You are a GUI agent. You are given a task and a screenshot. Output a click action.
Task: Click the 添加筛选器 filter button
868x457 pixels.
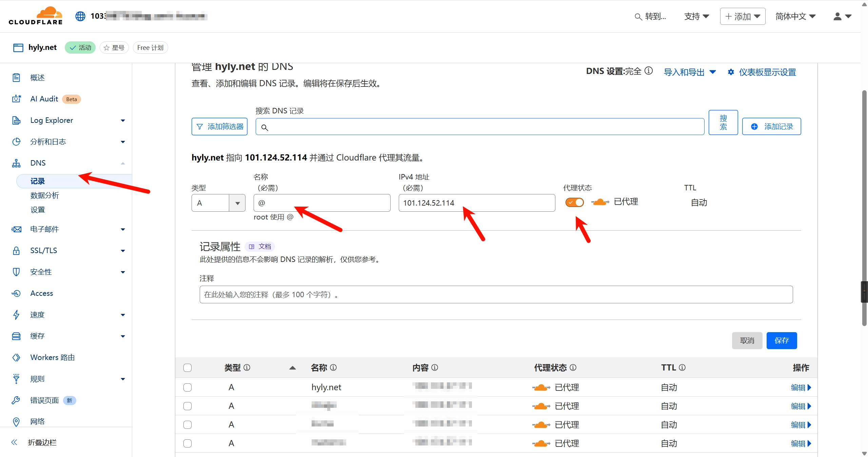point(219,127)
